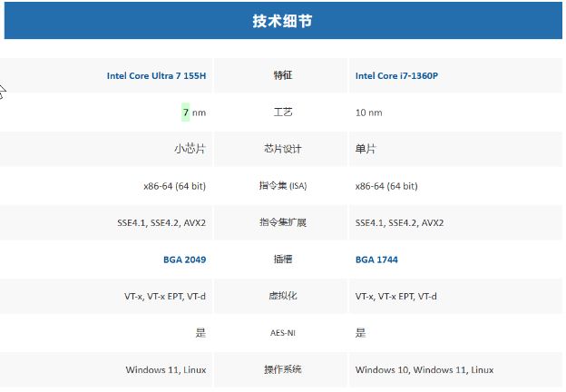Viewport: 566px width, 392px height.
Task: Open the Intel Core Ultra 7 155H link
Action: (x=156, y=76)
